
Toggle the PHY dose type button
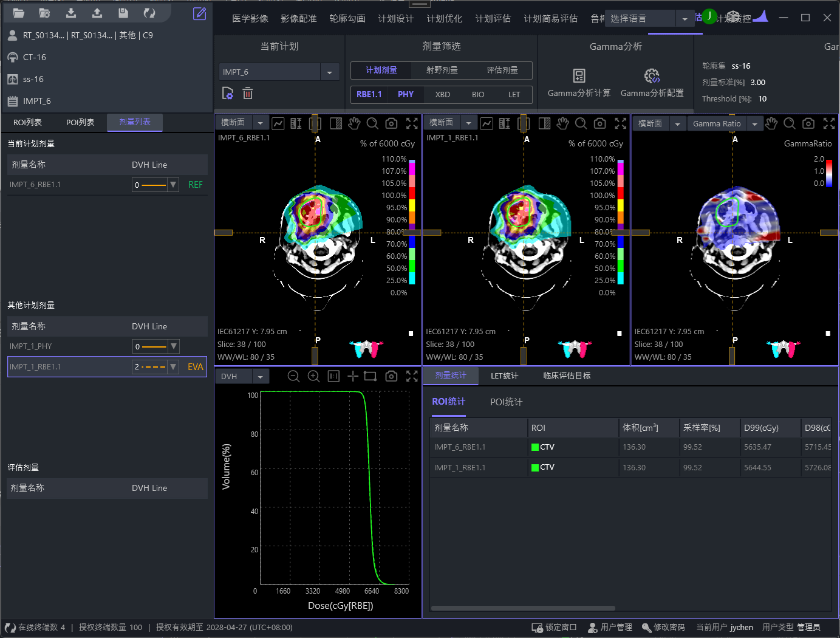tap(405, 95)
